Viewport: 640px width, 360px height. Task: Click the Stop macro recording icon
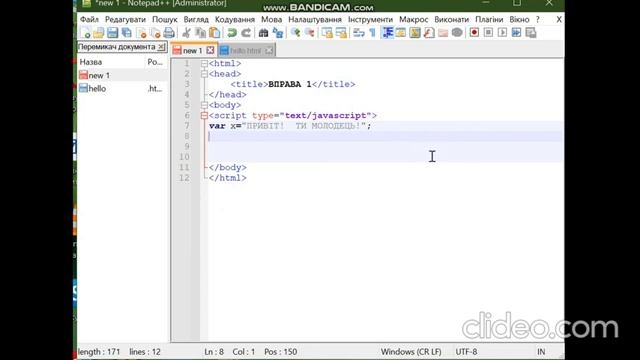(488, 33)
